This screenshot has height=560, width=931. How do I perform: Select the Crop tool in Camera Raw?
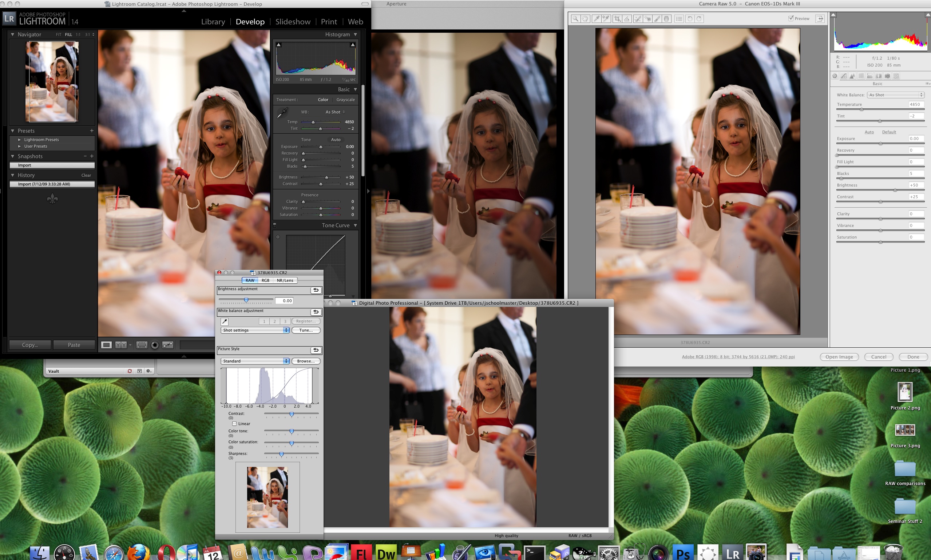[617, 19]
